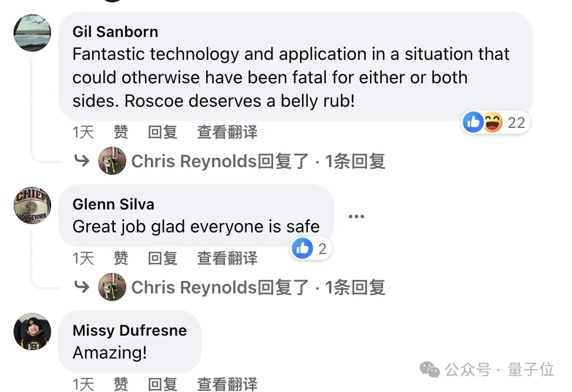
Task: Click Glenn Silva's CHIEF avatar
Action: point(32,205)
